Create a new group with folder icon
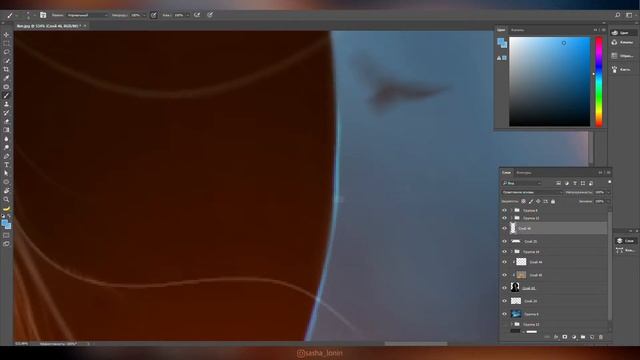 [583, 337]
